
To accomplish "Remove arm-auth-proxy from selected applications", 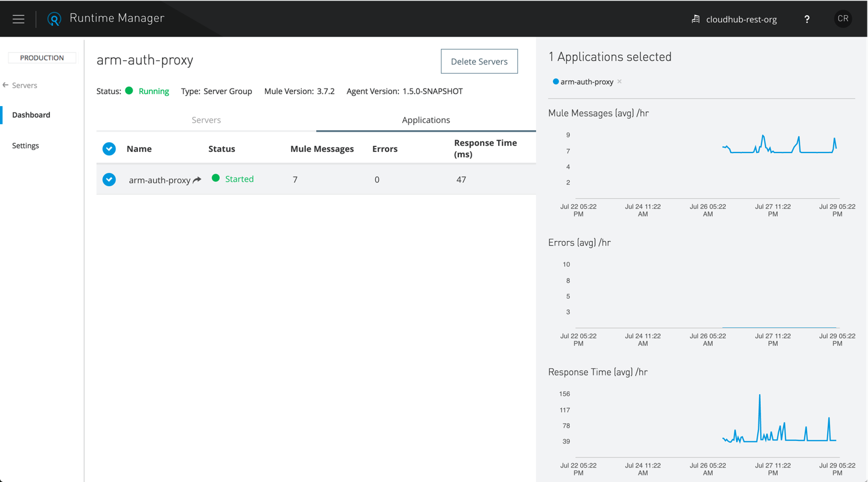I will [x=619, y=82].
